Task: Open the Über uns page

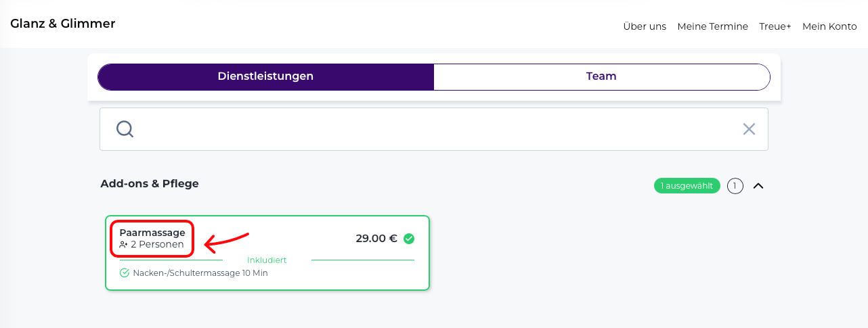Action: tap(645, 26)
